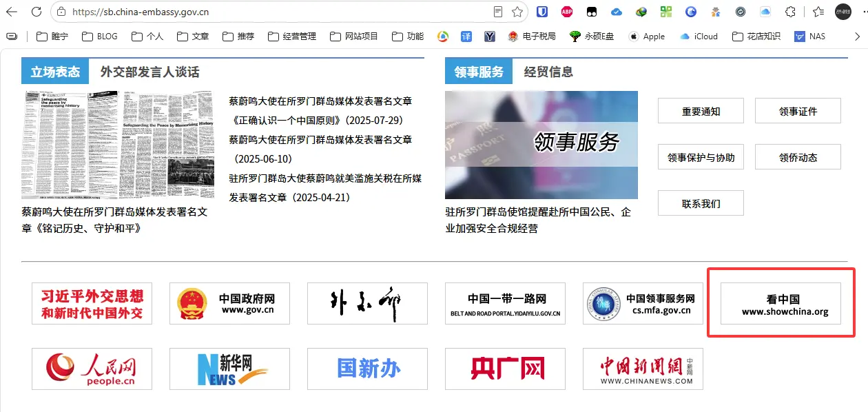Open the 人民网 people.cn banner
The image size is (868, 412).
coord(92,369)
